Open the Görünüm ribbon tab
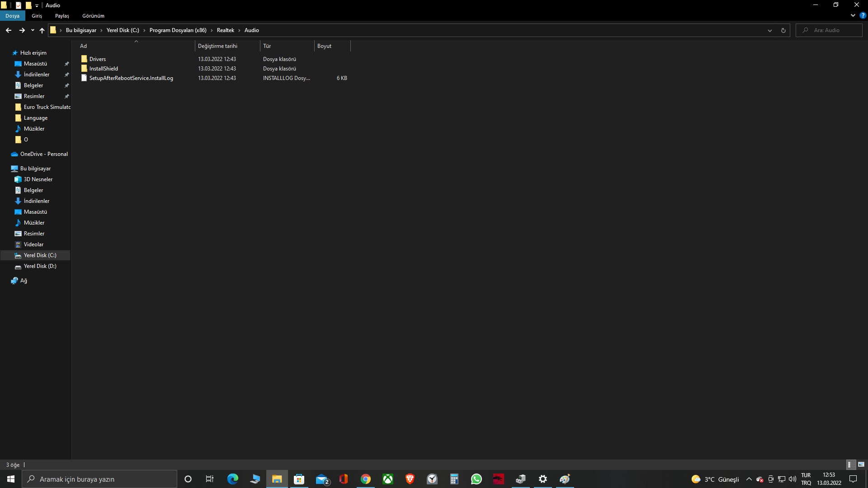 tap(93, 16)
